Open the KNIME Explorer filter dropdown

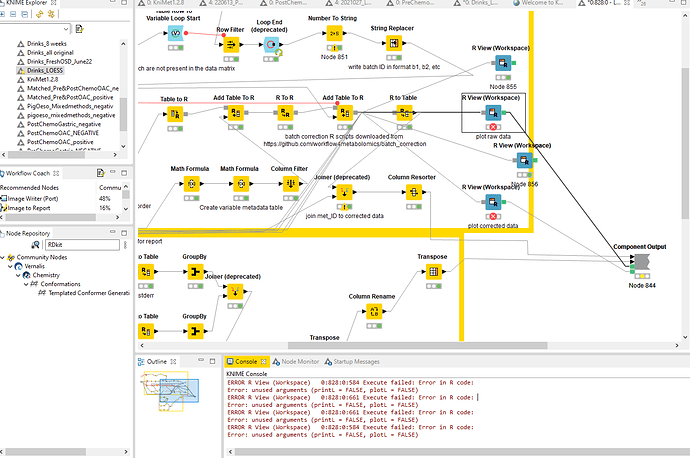pyautogui.click(x=66, y=29)
